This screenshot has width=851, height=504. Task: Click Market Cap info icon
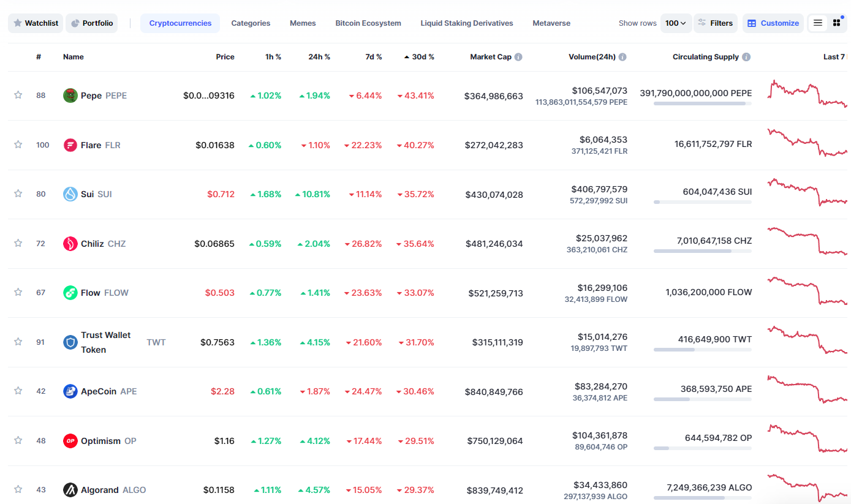pos(518,57)
